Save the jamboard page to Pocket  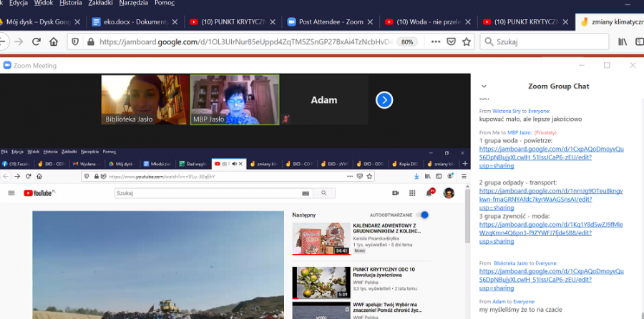(x=451, y=41)
